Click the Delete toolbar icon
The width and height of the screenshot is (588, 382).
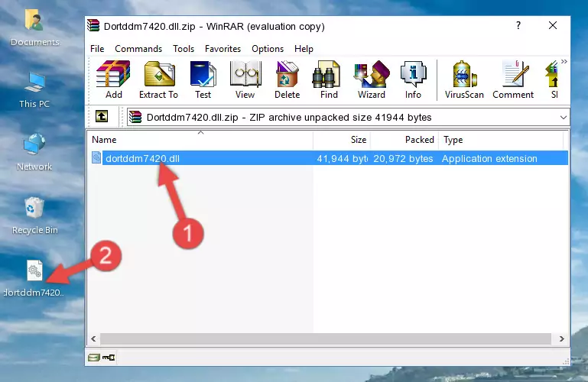point(288,79)
